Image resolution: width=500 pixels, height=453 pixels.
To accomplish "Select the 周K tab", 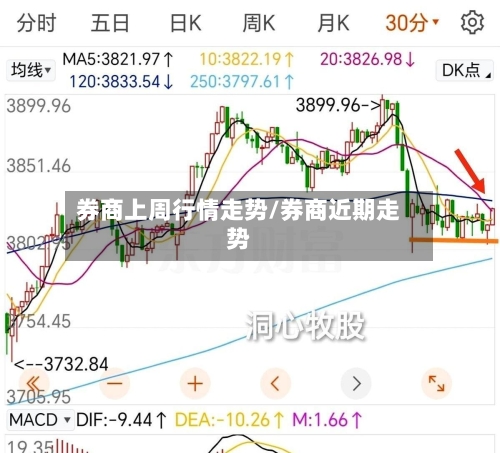I will [x=259, y=23].
